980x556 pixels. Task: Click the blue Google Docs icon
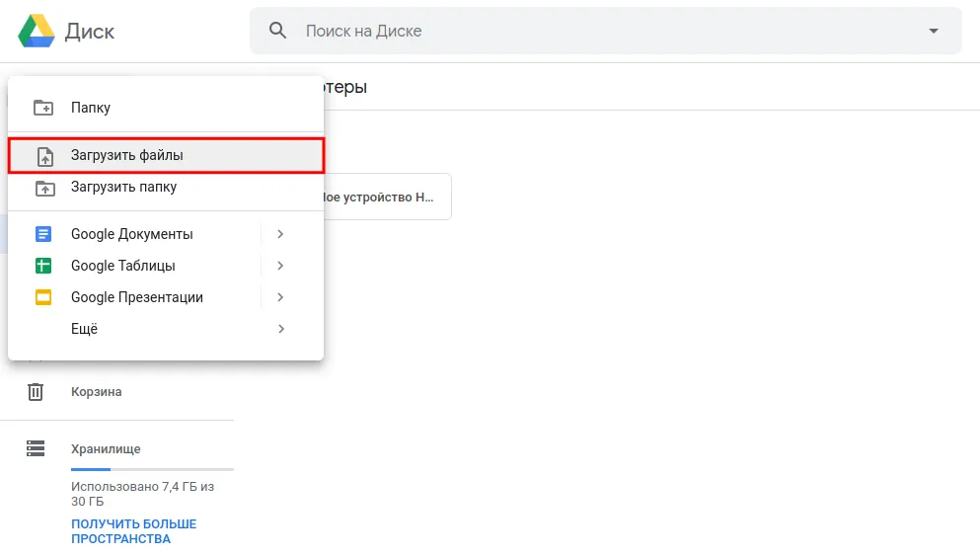[43, 234]
